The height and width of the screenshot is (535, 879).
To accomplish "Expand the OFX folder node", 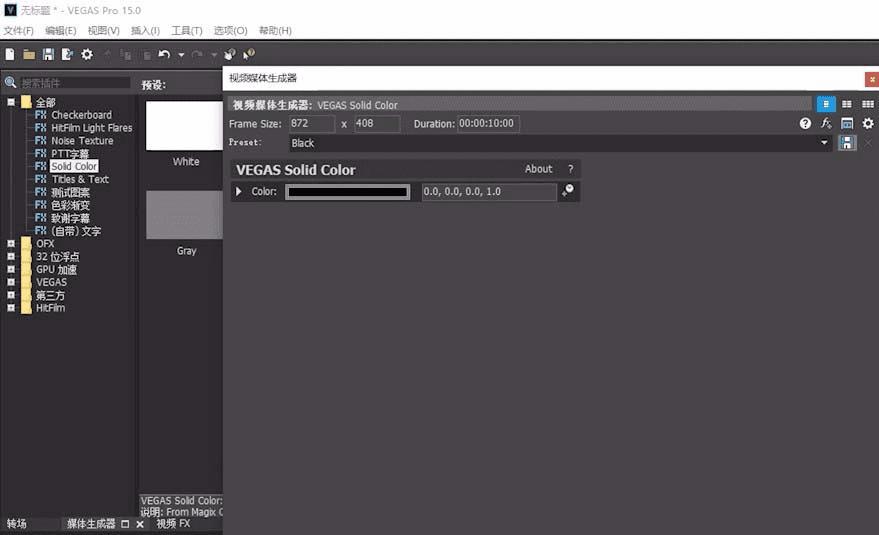I will (11, 243).
